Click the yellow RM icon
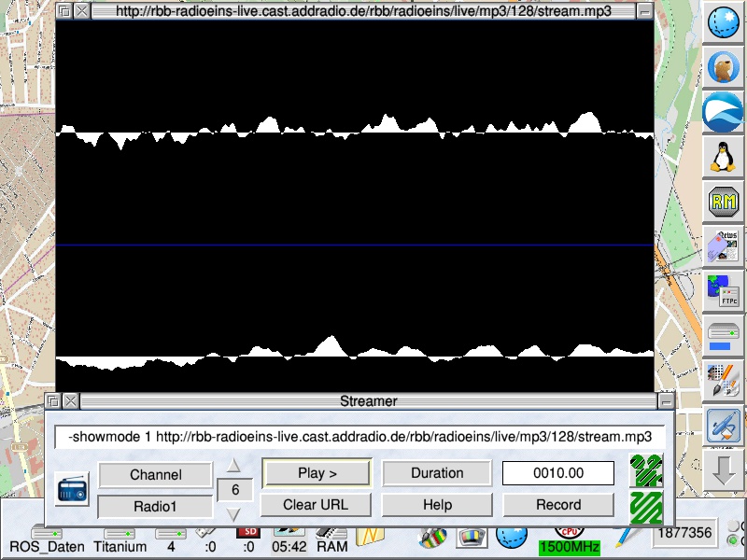Image resolution: width=747 pixels, height=560 pixels. (721, 200)
